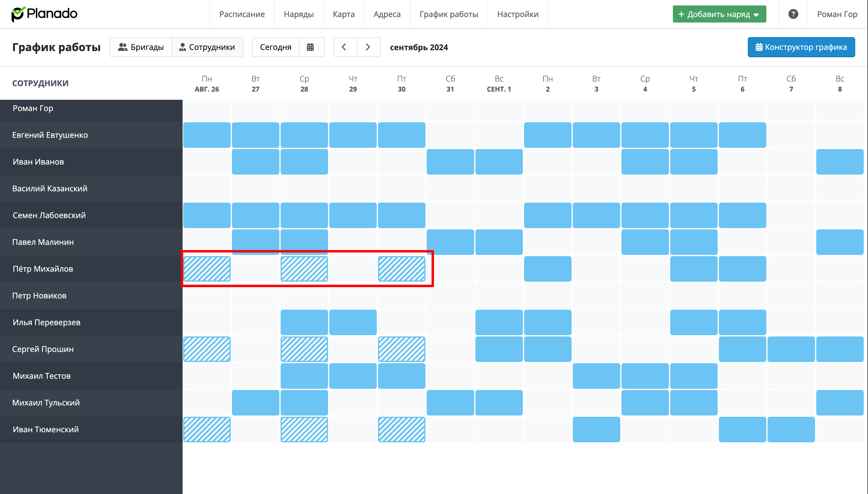Open the help question mark icon
Screen dimensions: 868x494
pos(793,14)
